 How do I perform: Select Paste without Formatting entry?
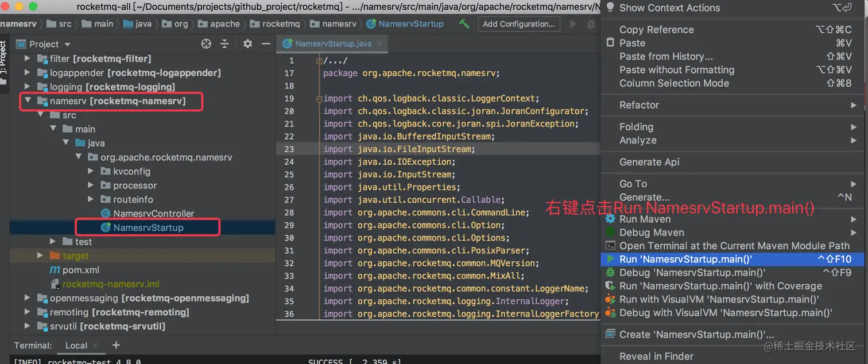tap(733, 69)
